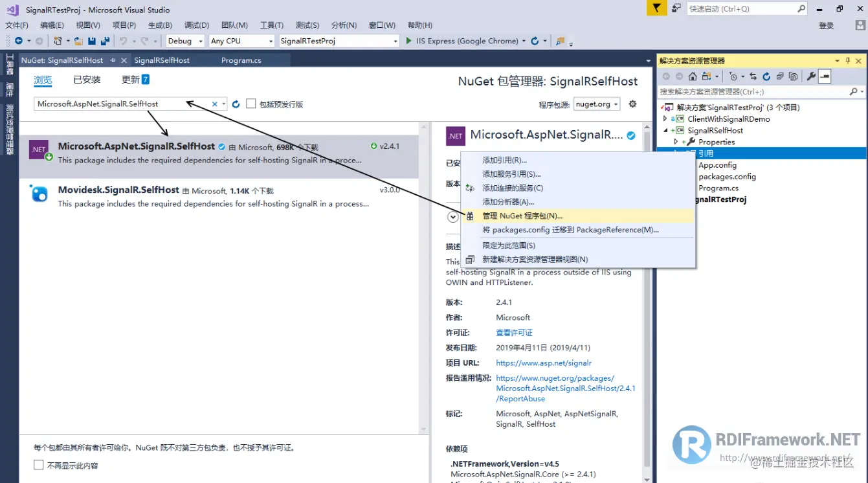Viewport: 868px width, 483px height.
Task: Open NuGet settings gear icon
Action: point(632,104)
